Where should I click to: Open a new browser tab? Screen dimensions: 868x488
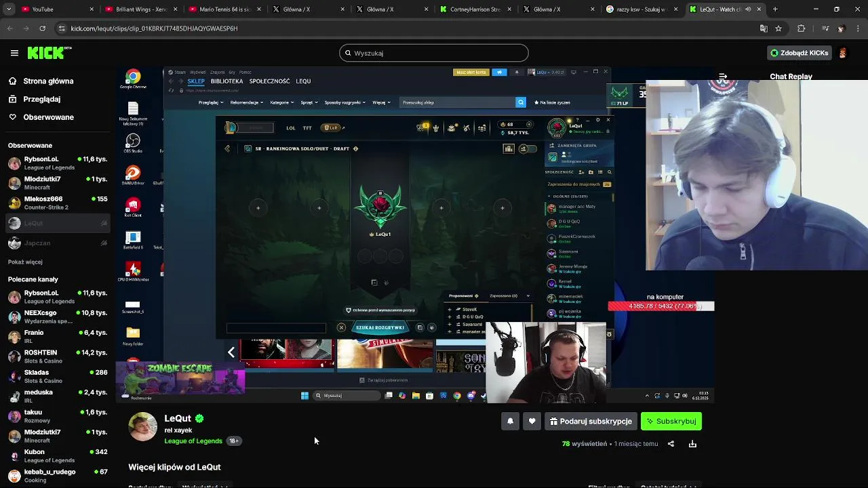(x=775, y=9)
